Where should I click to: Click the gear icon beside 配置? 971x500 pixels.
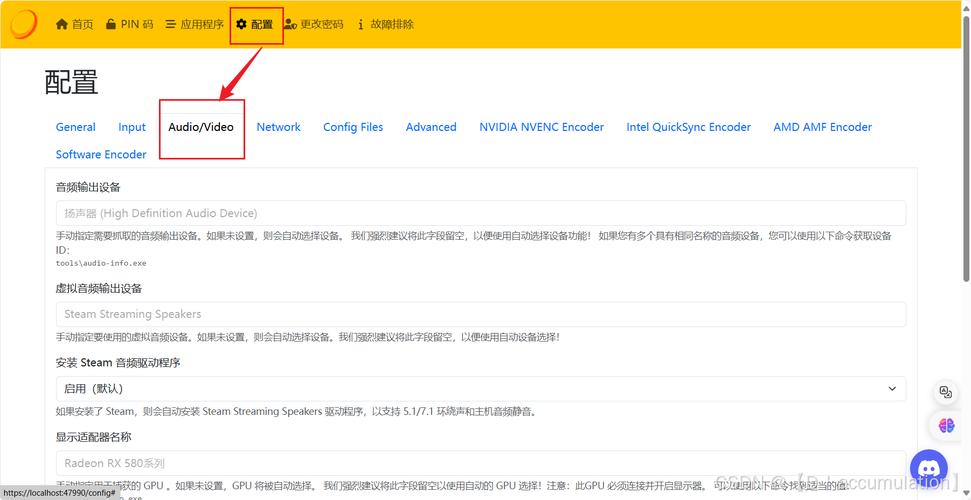(x=242, y=25)
